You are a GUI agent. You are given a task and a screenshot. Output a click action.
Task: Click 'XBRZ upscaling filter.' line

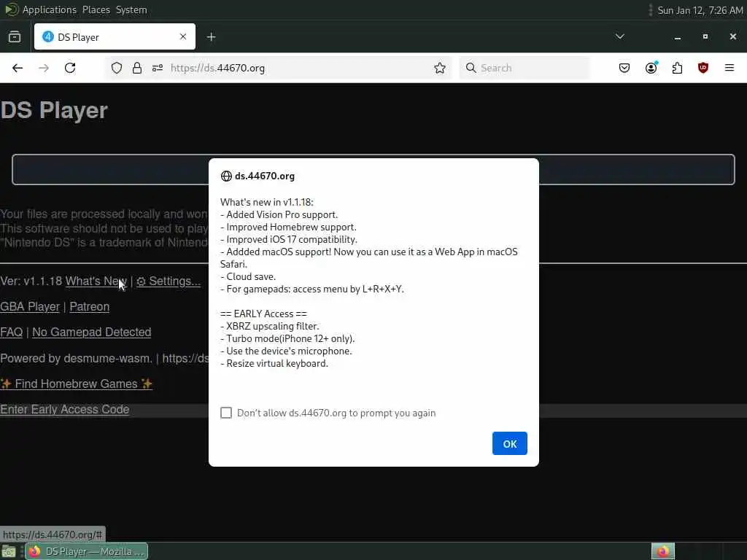coord(270,326)
